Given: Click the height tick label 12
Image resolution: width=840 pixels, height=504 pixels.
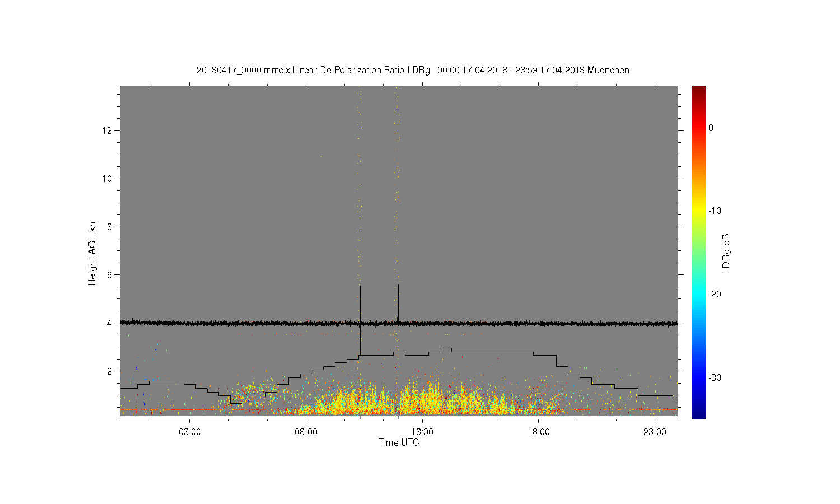Looking at the screenshot, I should (108, 130).
